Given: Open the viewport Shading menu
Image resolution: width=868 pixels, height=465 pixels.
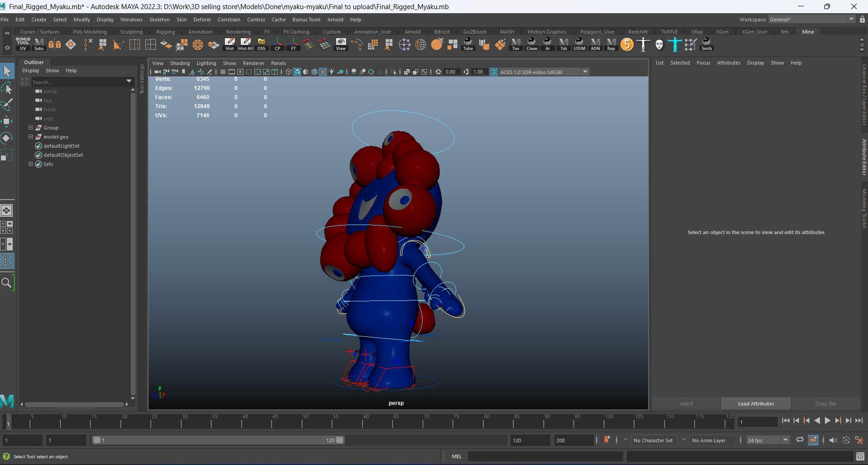Looking at the screenshot, I should 180,63.
